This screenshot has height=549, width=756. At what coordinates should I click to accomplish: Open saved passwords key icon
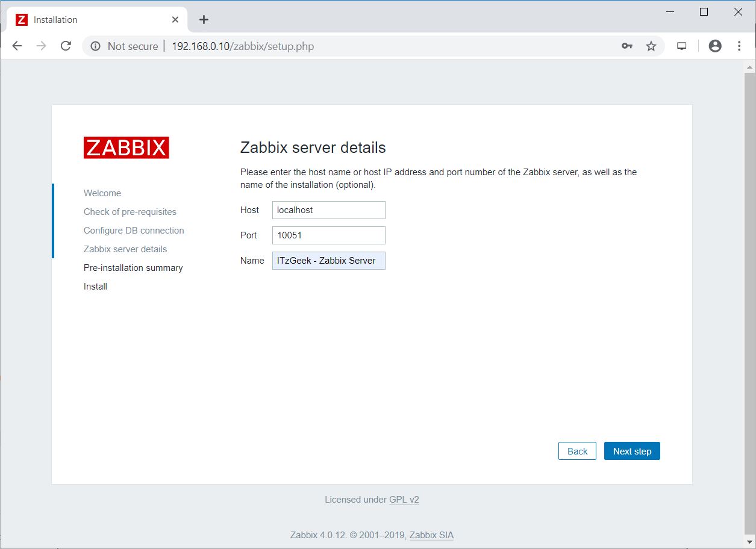[627, 46]
